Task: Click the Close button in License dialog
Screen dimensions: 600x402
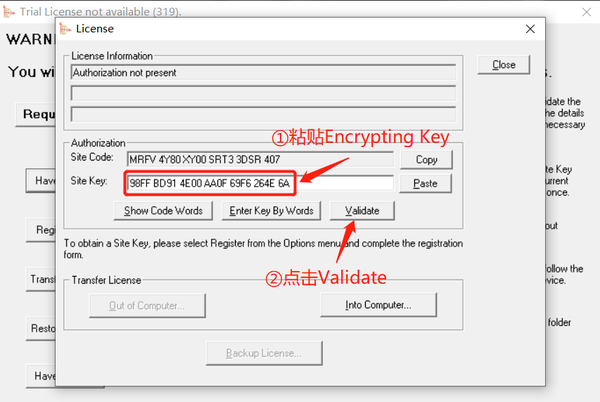Action: (504, 65)
